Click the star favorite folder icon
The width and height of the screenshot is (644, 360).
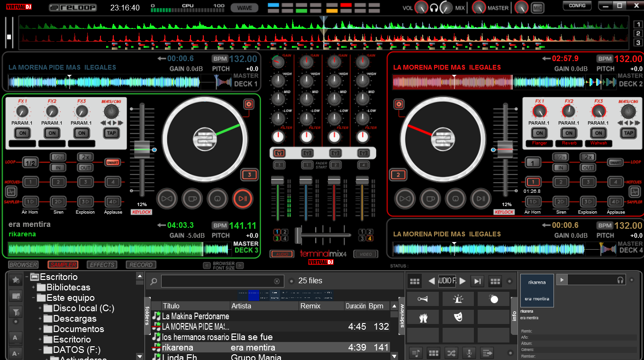point(16,280)
